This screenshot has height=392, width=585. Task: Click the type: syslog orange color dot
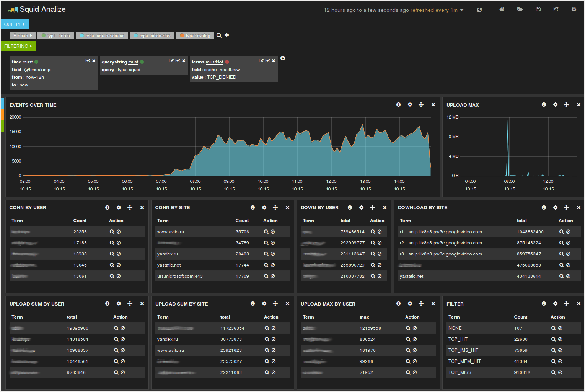click(x=182, y=36)
